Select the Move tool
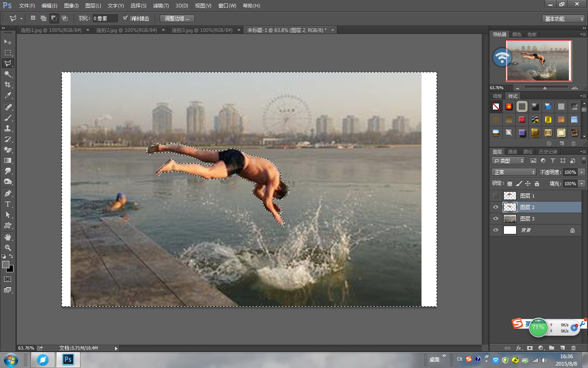Viewport: 588px width, 368px height. pos(8,42)
